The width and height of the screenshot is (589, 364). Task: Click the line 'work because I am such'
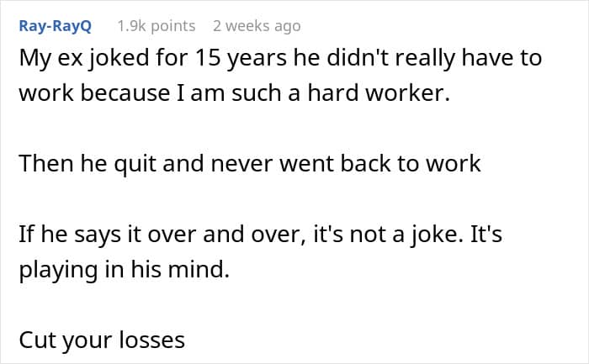(x=235, y=92)
